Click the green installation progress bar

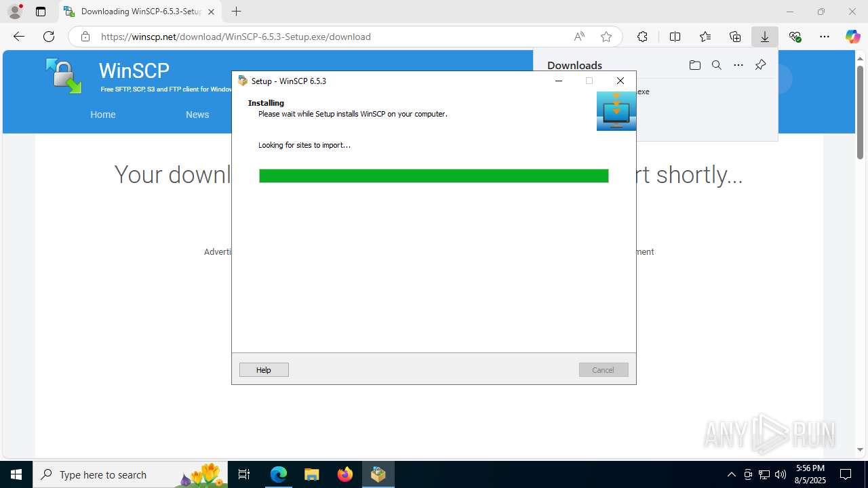coord(434,176)
